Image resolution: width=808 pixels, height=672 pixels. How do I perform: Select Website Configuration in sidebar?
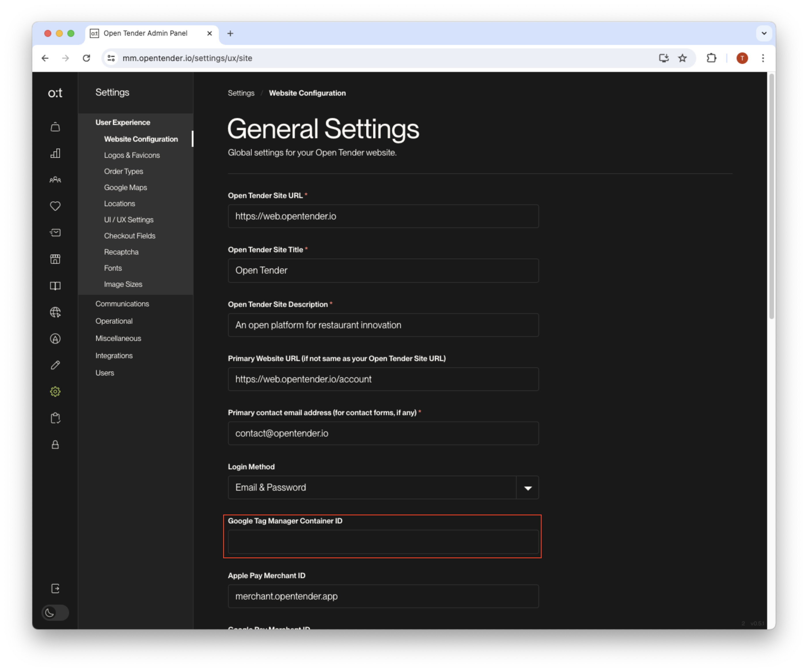point(141,139)
